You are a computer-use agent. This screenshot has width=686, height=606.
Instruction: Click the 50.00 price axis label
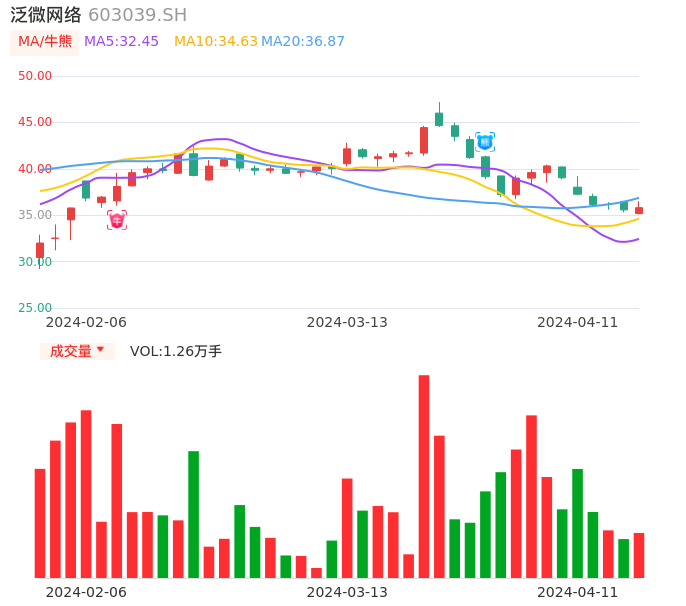click(x=35, y=76)
